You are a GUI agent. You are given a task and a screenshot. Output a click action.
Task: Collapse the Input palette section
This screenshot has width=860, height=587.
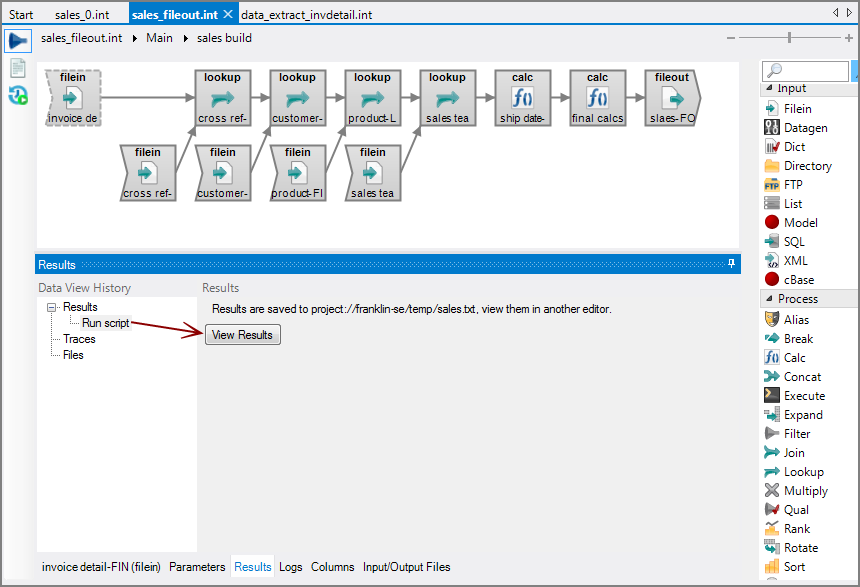[x=769, y=89]
